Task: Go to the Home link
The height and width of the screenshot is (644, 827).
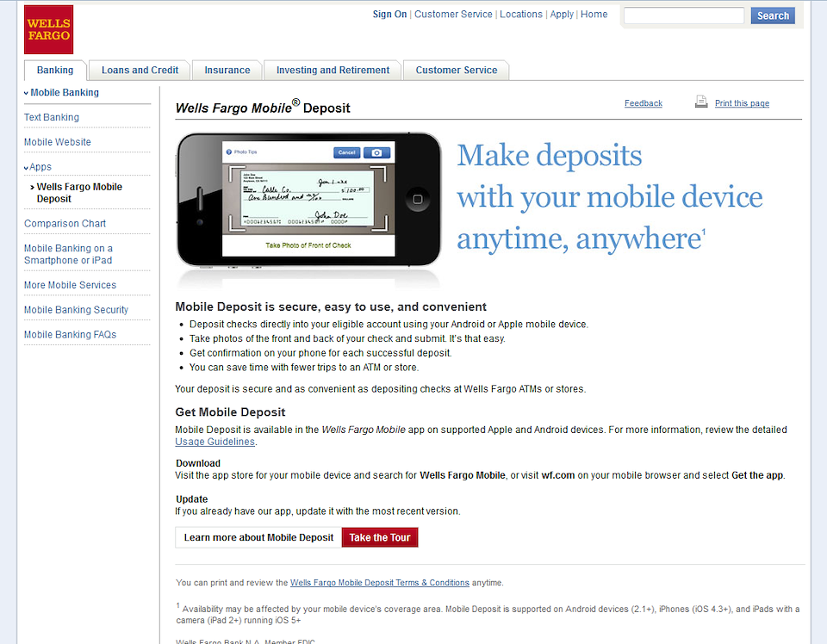Action: 594,15
